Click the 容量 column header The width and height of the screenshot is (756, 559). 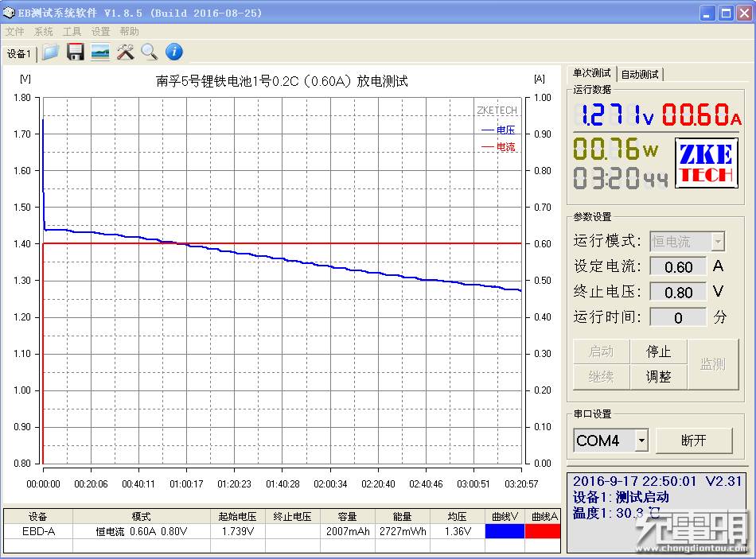[x=348, y=517]
